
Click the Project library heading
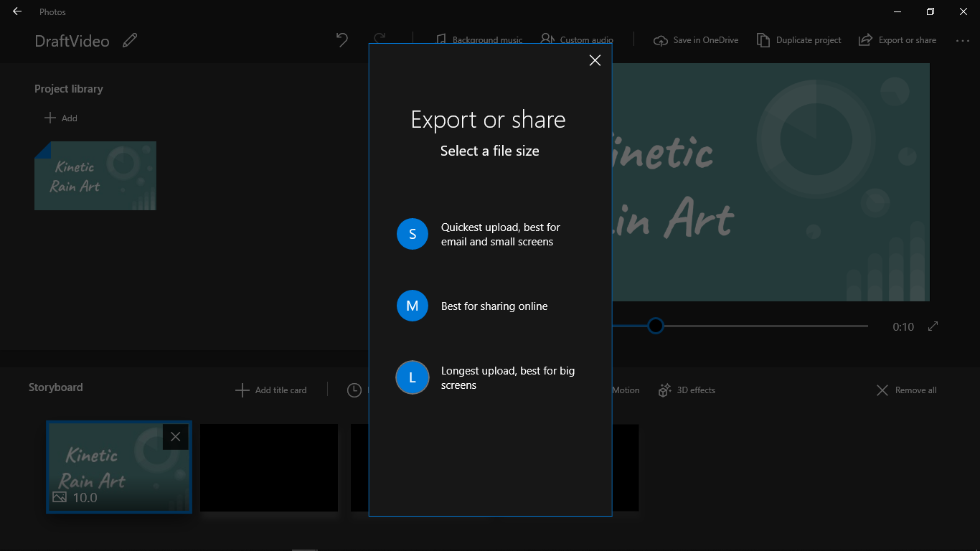click(x=69, y=89)
